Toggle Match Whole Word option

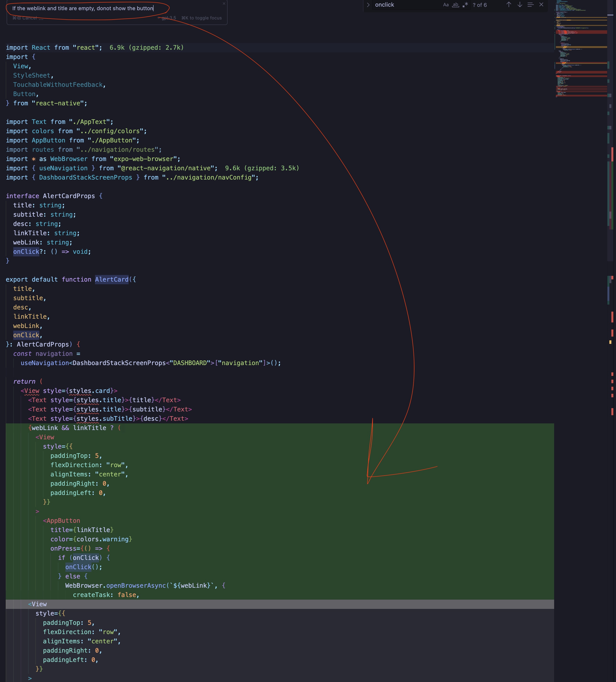456,5
